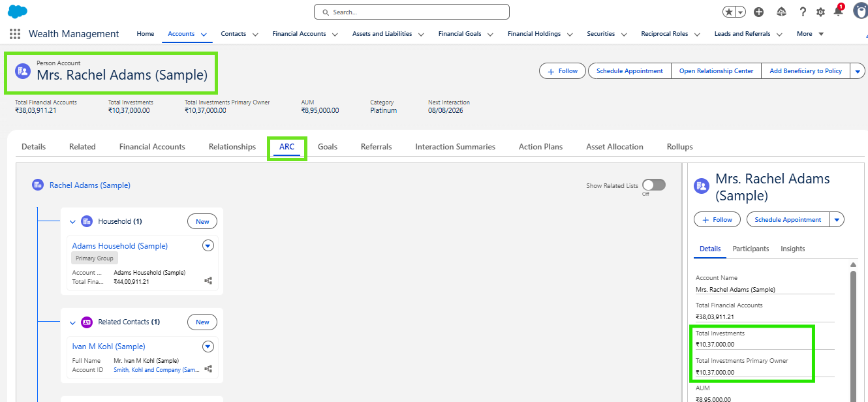Click hierarchy icon in Ivan M Kohl card
This screenshot has width=868, height=402.
tap(208, 369)
